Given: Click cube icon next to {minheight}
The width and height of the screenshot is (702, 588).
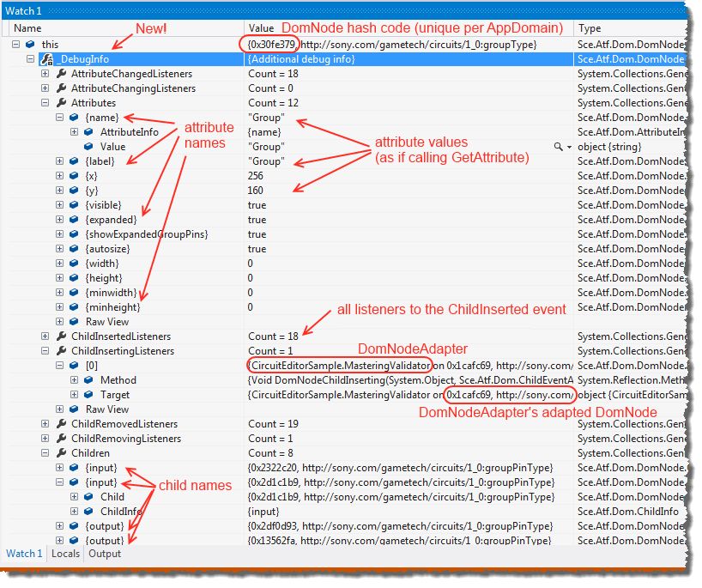Looking at the screenshot, I should pos(74,306).
